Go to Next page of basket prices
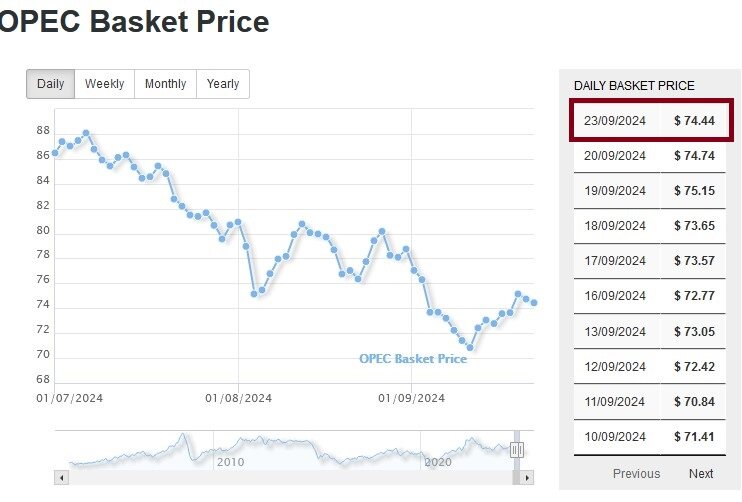This screenshot has height=502, width=742. 701,474
